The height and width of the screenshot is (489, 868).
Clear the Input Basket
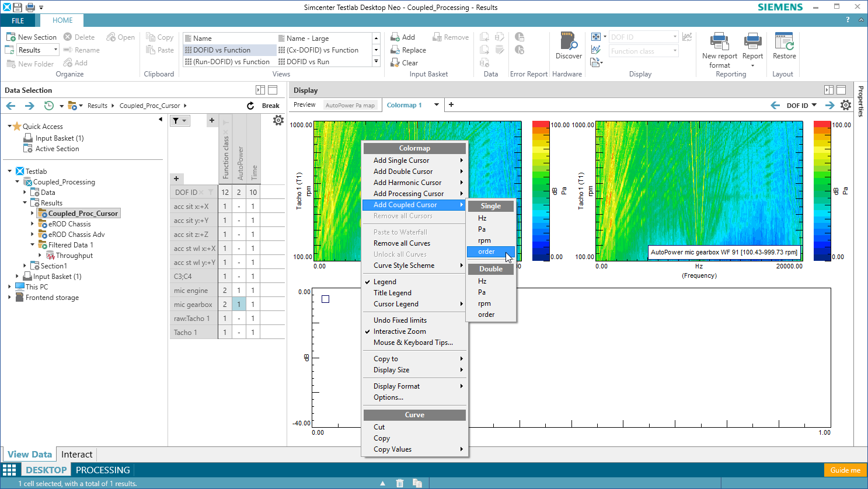click(404, 63)
